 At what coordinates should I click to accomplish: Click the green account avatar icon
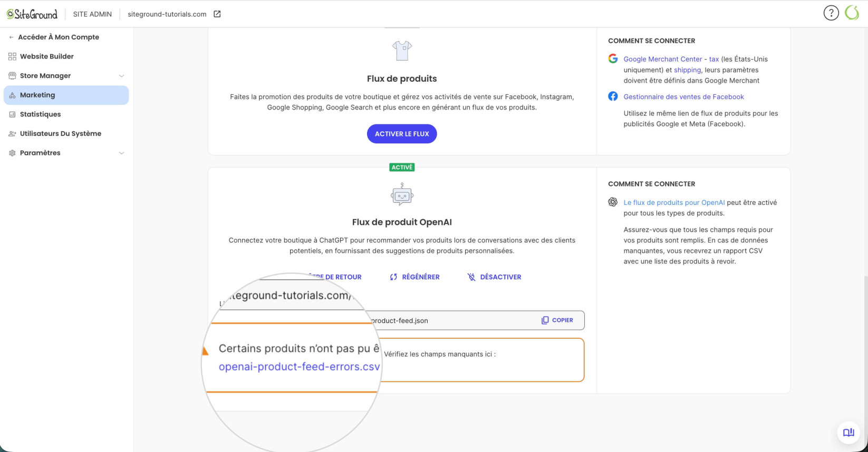pos(852,13)
